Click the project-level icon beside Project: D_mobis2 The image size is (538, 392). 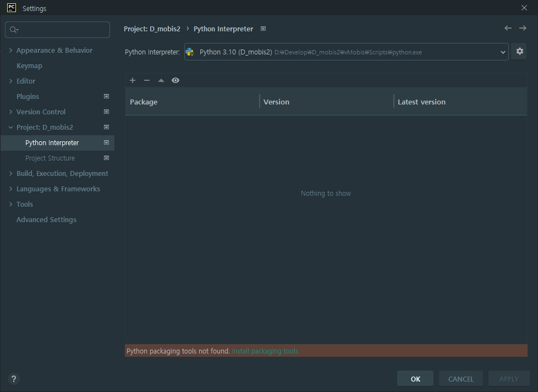[x=106, y=127]
